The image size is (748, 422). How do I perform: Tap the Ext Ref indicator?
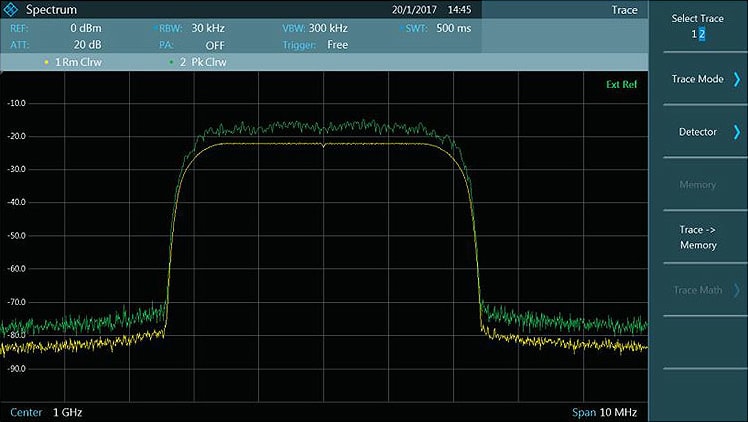click(621, 84)
